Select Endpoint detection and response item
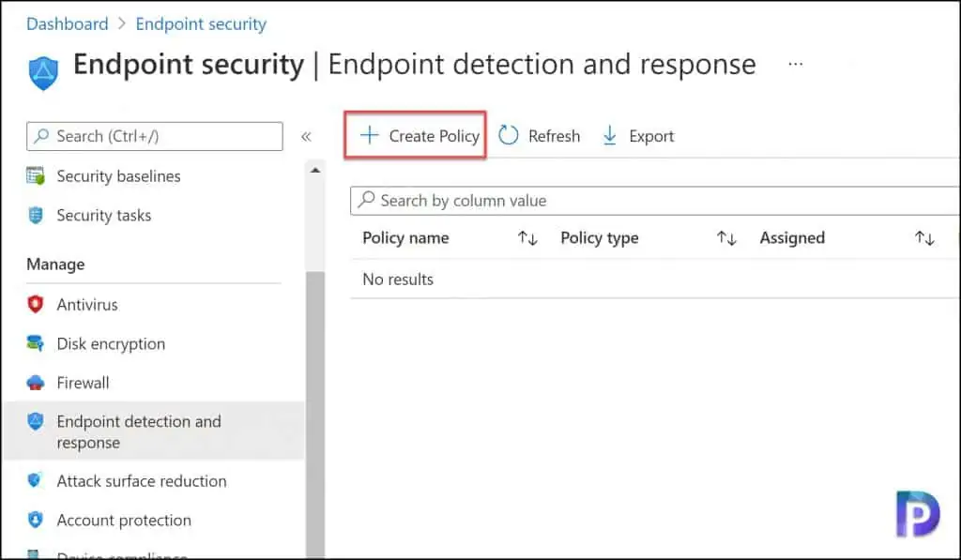961x560 pixels. 153,431
